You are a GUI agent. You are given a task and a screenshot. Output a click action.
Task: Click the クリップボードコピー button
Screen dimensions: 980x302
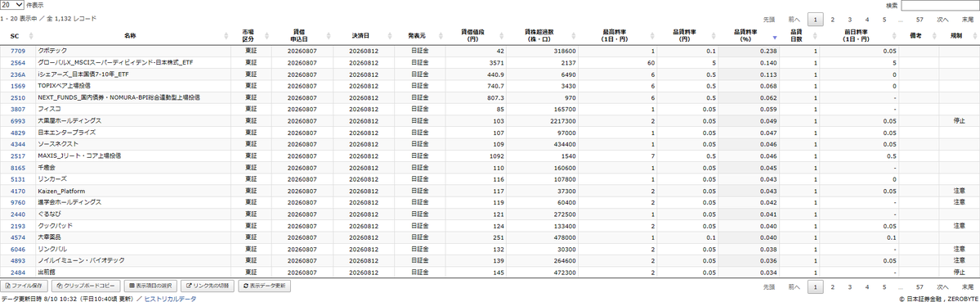click(x=86, y=286)
